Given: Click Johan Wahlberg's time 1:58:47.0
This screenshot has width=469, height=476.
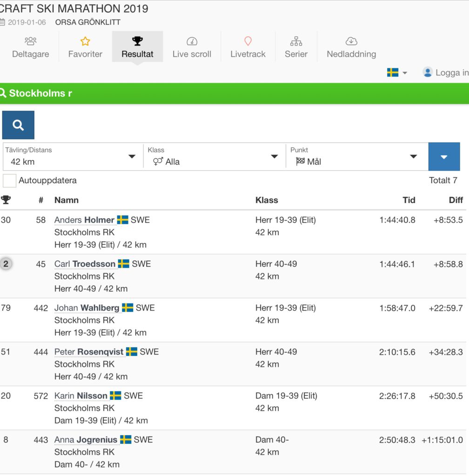Looking at the screenshot, I should tap(397, 308).
